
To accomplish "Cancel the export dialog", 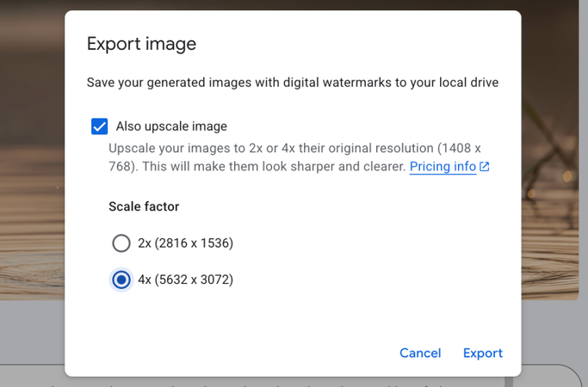I will pyautogui.click(x=420, y=353).
